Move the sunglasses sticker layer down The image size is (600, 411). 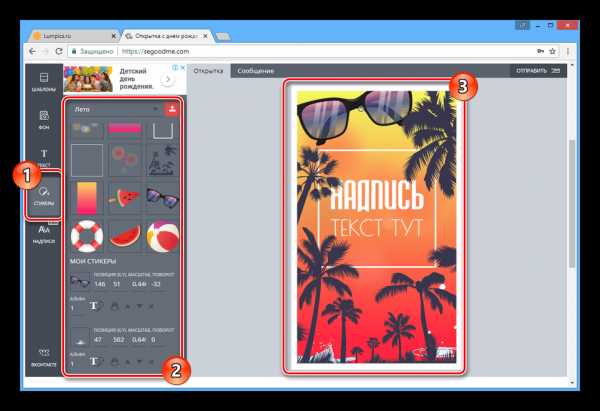pos(139,307)
